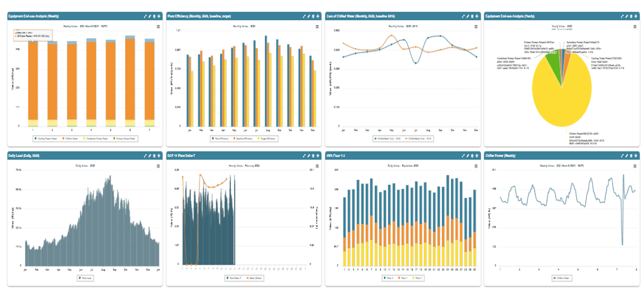
Task: Edit the Chiller Power (Weekly) widget
Action: click(x=627, y=155)
